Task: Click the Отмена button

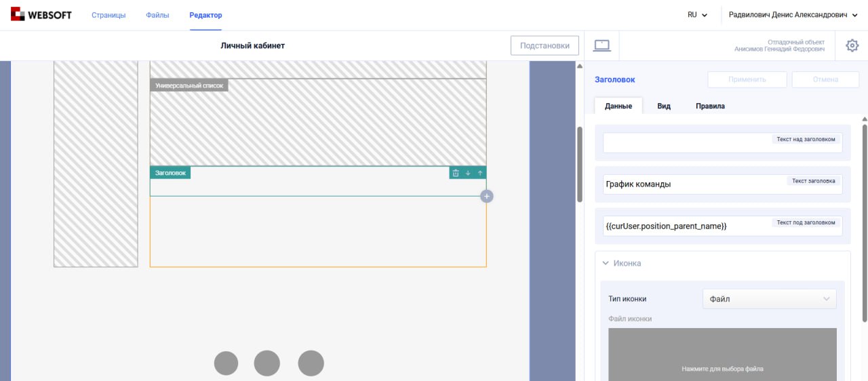Action: (825, 79)
